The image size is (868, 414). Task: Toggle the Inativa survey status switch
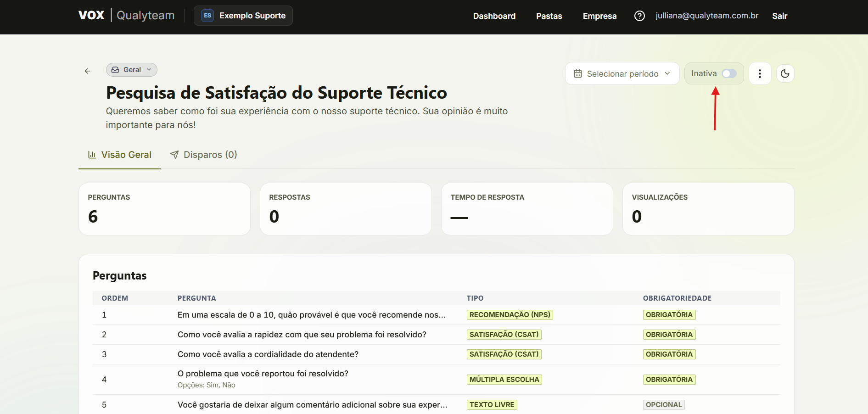(x=729, y=73)
